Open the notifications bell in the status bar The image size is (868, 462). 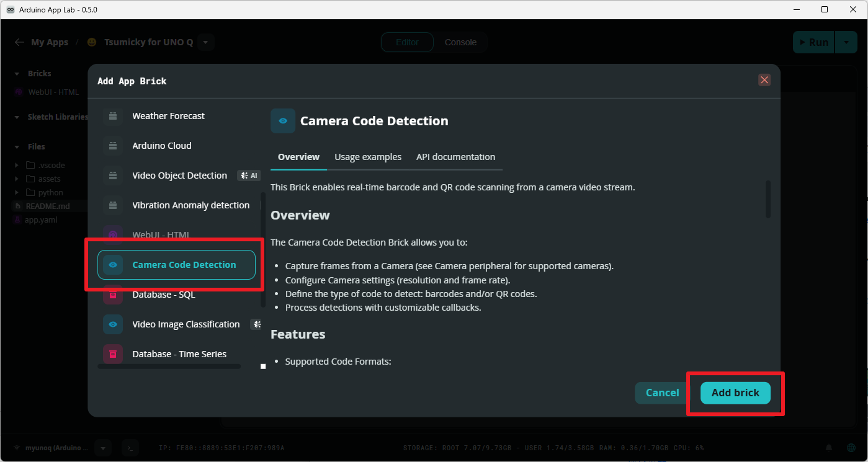click(x=829, y=448)
